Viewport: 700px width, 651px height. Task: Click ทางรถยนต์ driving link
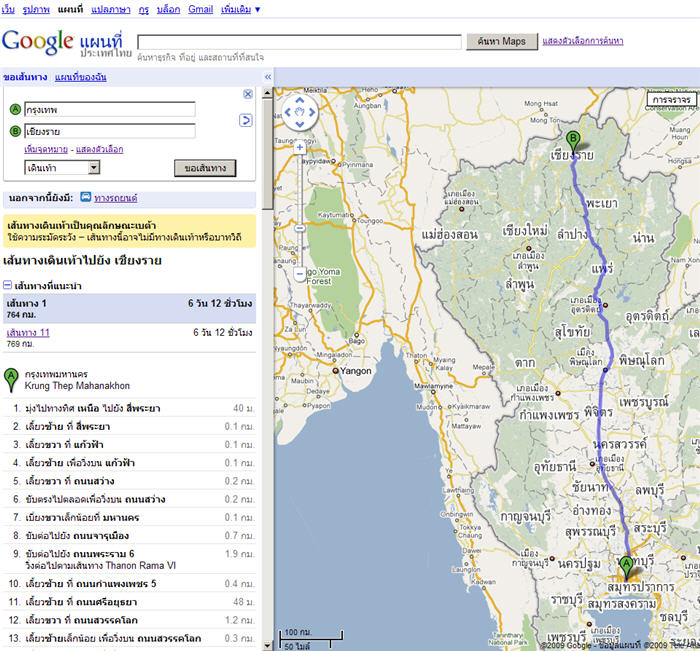pyautogui.click(x=116, y=197)
